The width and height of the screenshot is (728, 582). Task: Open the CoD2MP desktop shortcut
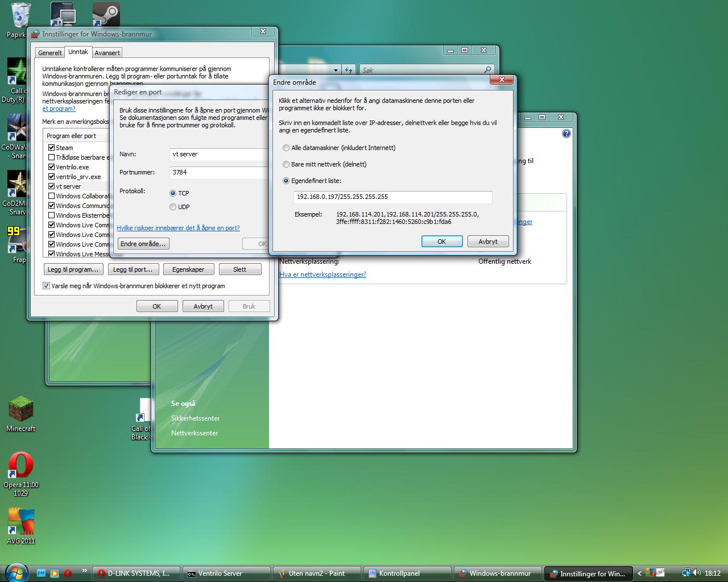tap(16, 193)
